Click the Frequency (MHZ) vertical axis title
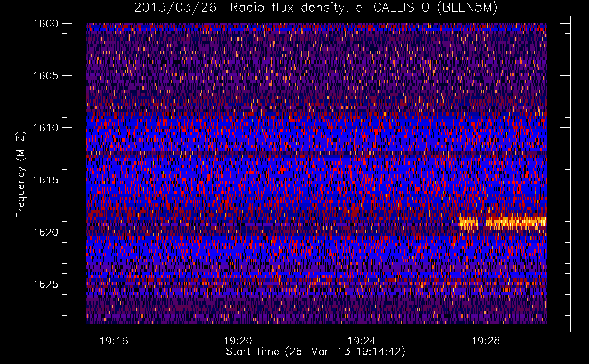 [21, 174]
